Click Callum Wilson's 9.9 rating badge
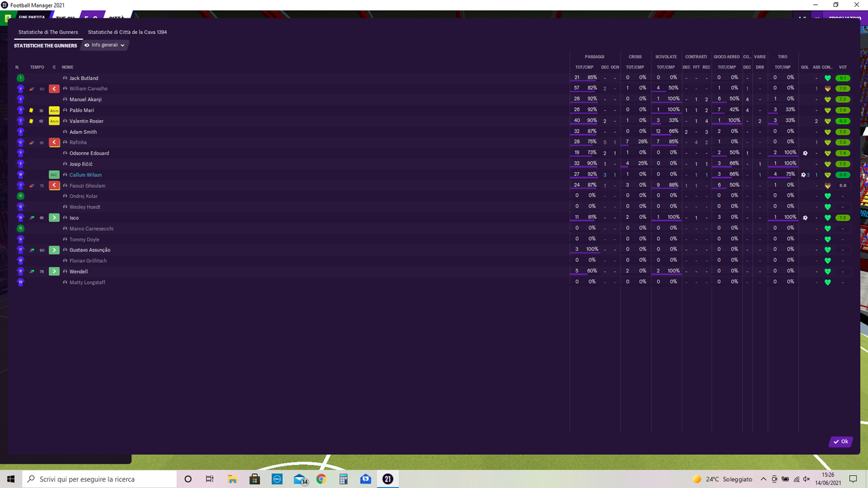Image resolution: width=868 pixels, height=488 pixels. [x=843, y=175]
